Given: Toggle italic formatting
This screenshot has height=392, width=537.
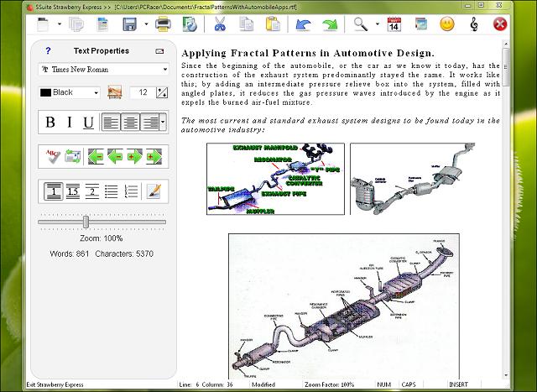Looking at the screenshot, I should (70, 122).
